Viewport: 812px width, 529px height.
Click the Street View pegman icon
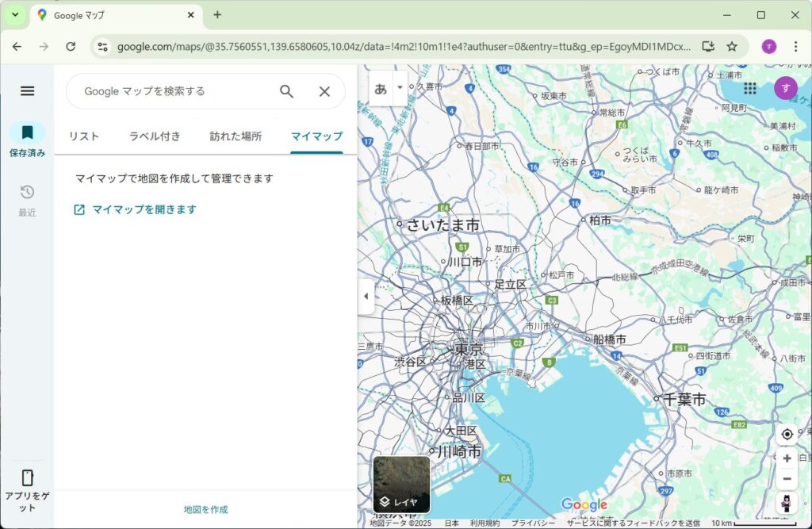pyautogui.click(x=787, y=503)
